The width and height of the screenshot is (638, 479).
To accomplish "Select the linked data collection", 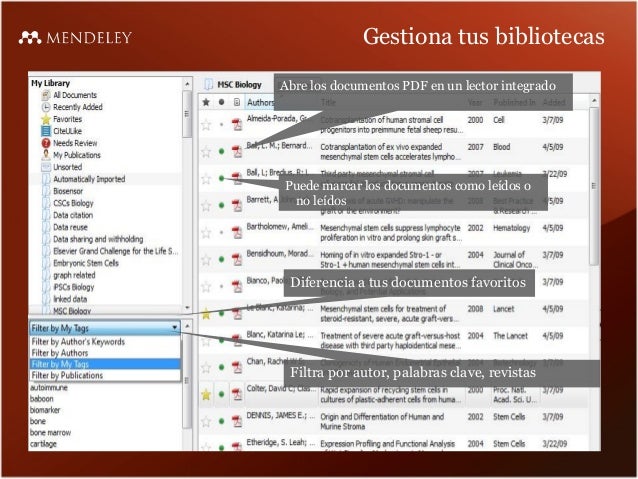I will click(x=70, y=299).
